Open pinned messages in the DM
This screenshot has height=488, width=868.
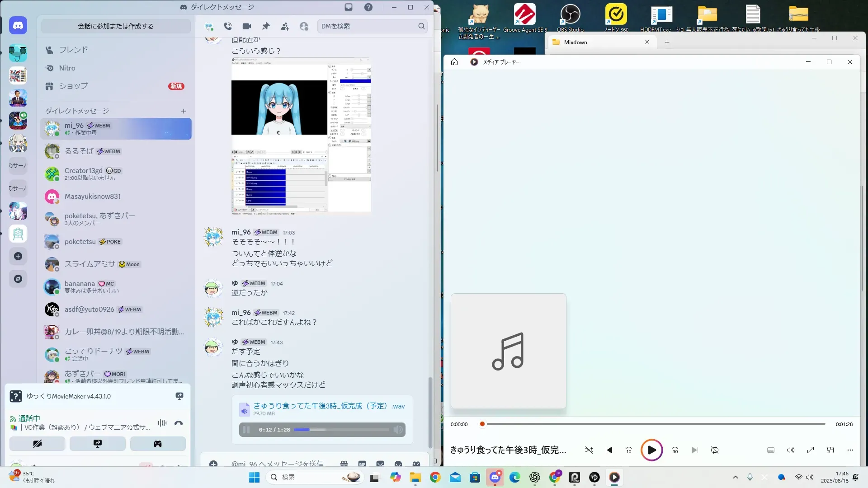pyautogui.click(x=266, y=26)
